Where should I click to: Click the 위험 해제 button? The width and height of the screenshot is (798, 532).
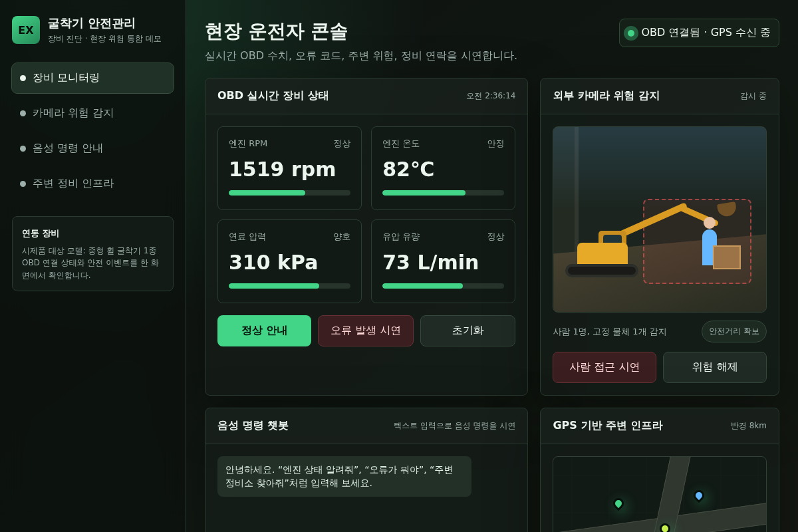715,367
